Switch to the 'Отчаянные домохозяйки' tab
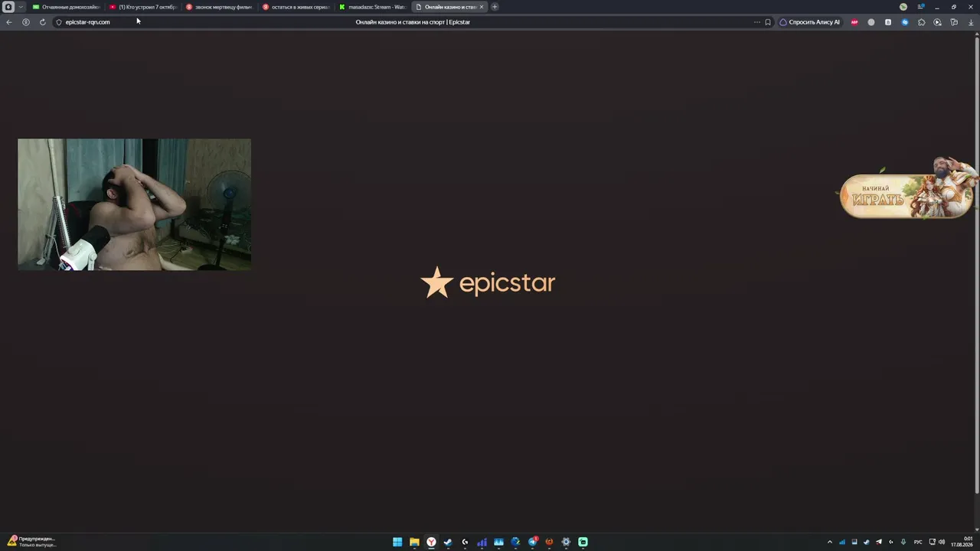This screenshot has height=551, width=980. click(x=67, y=7)
